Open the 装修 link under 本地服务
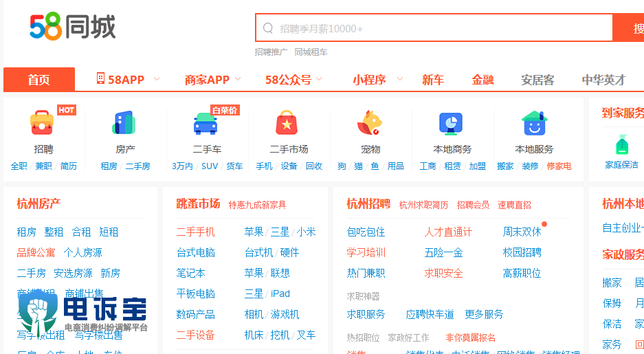 tap(530, 166)
